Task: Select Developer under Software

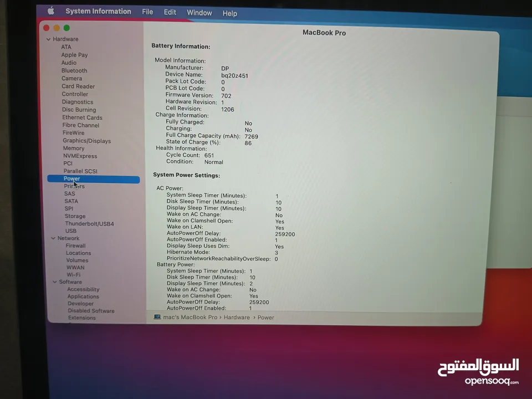Action: tap(80, 304)
